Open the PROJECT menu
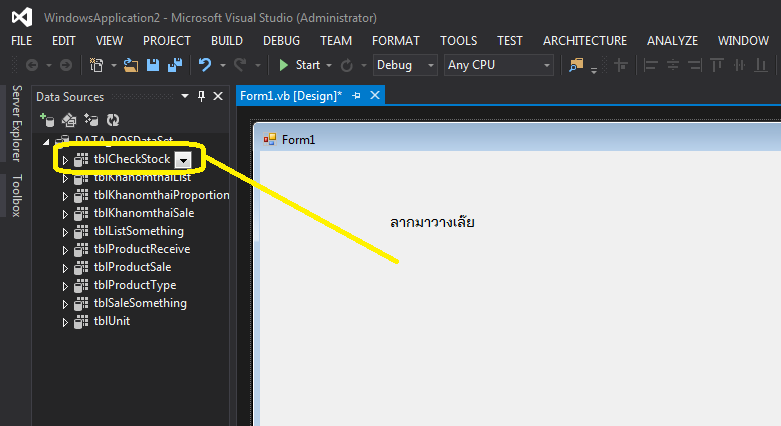Image resolution: width=781 pixels, height=426 pixels. (167, 41)
